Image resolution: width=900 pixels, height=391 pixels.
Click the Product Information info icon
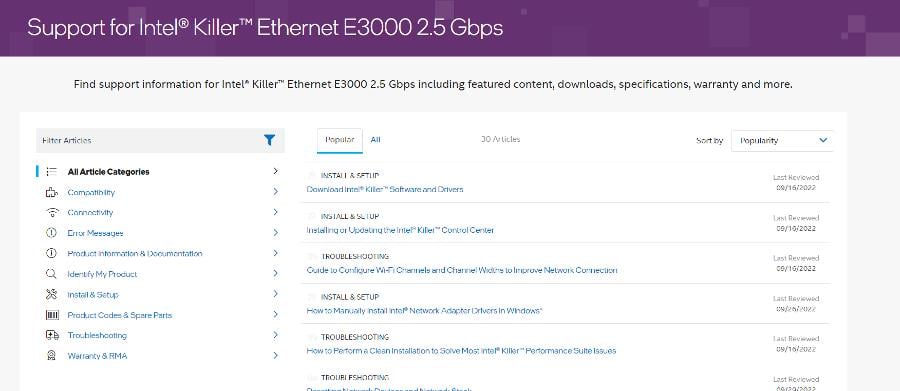coord(52,253)
